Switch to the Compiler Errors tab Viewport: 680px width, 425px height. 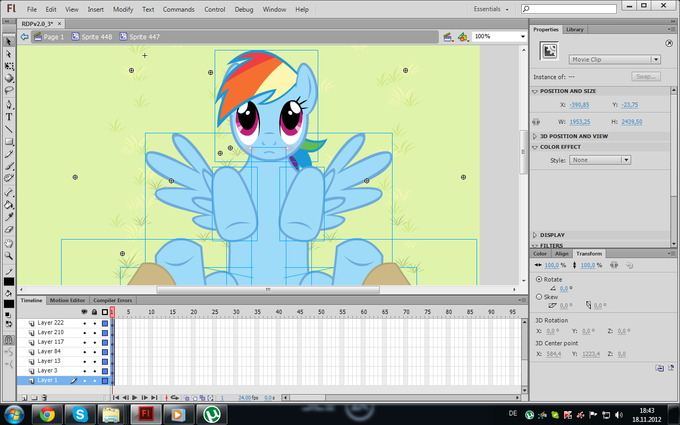112,300
